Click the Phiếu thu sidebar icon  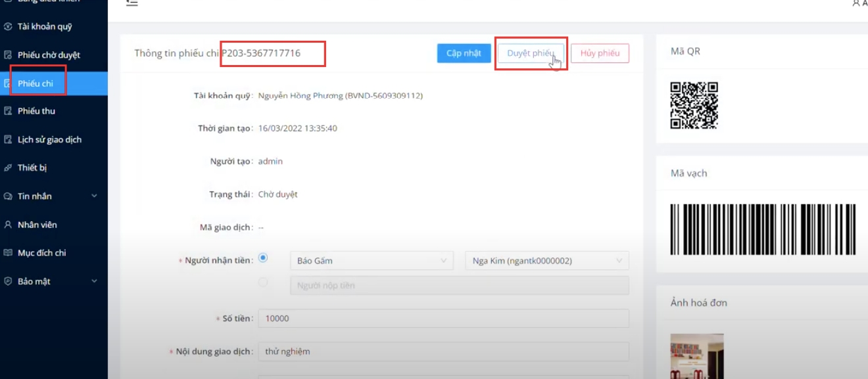(8, 111)
